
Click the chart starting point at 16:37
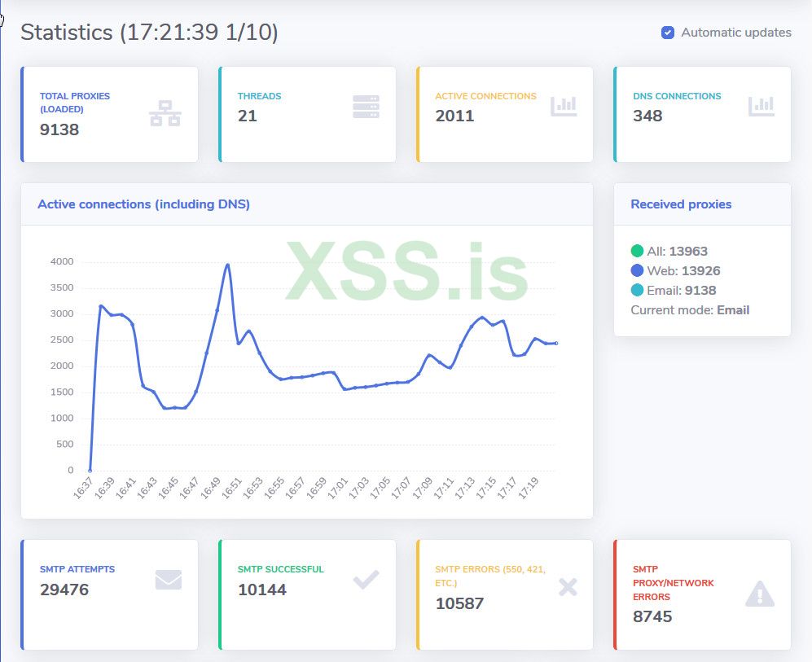90,470
